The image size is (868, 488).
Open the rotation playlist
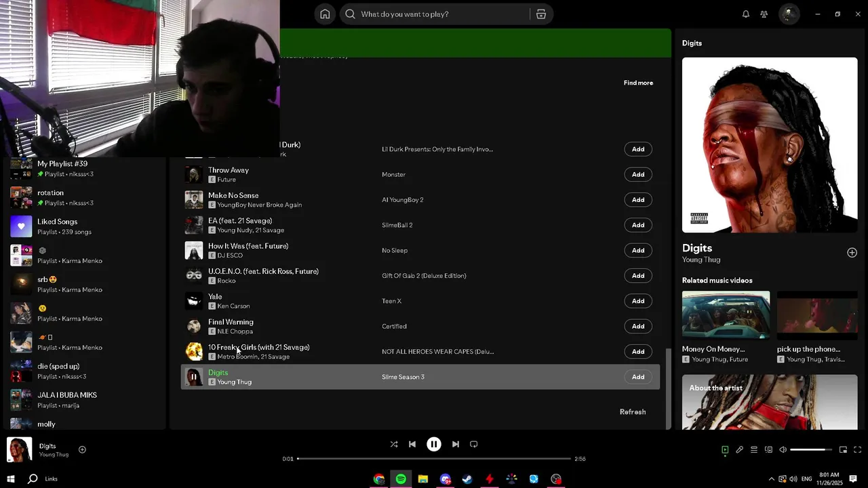84,197
